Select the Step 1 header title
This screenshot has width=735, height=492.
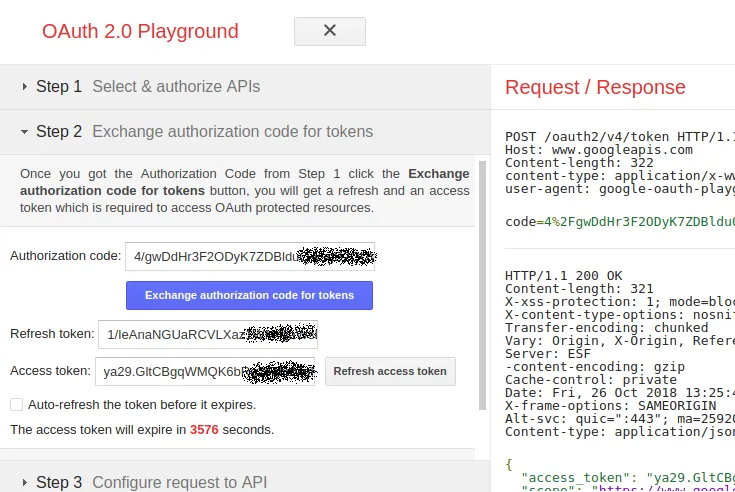pyautogui.click(x=59, y=87)
